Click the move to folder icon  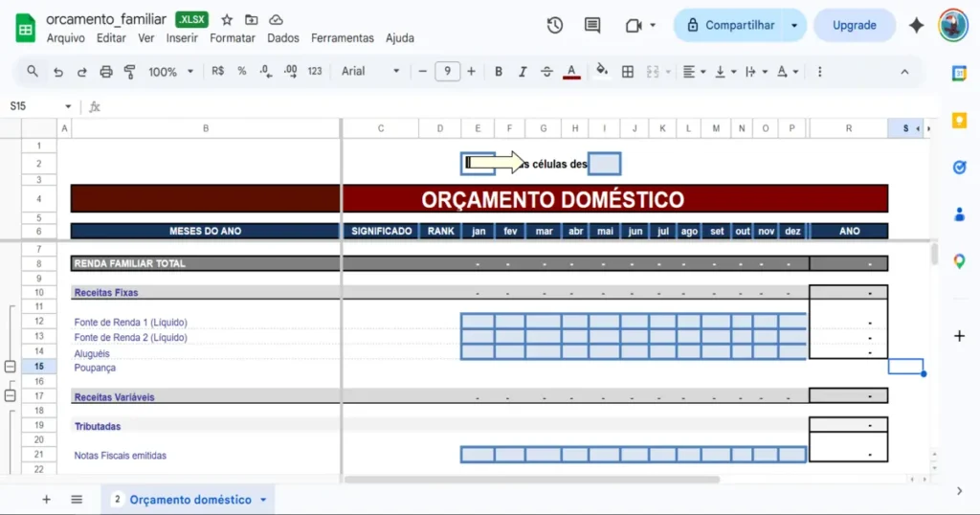(252, 20)
